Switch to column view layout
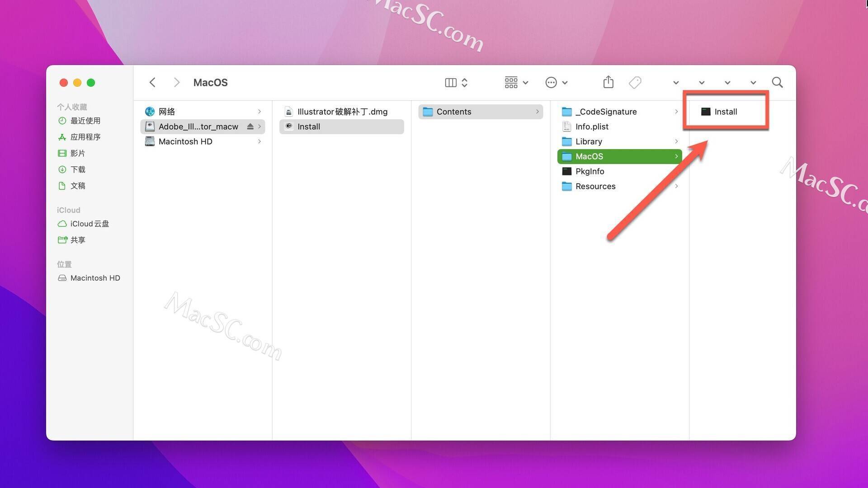Viewport: 868px width, 488px height. (x=451, y=82)
